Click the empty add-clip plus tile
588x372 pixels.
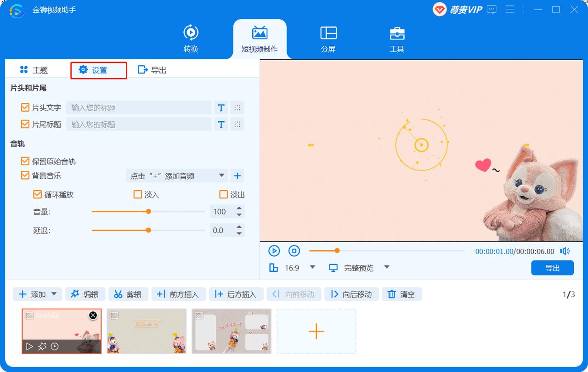click(317, 331)
